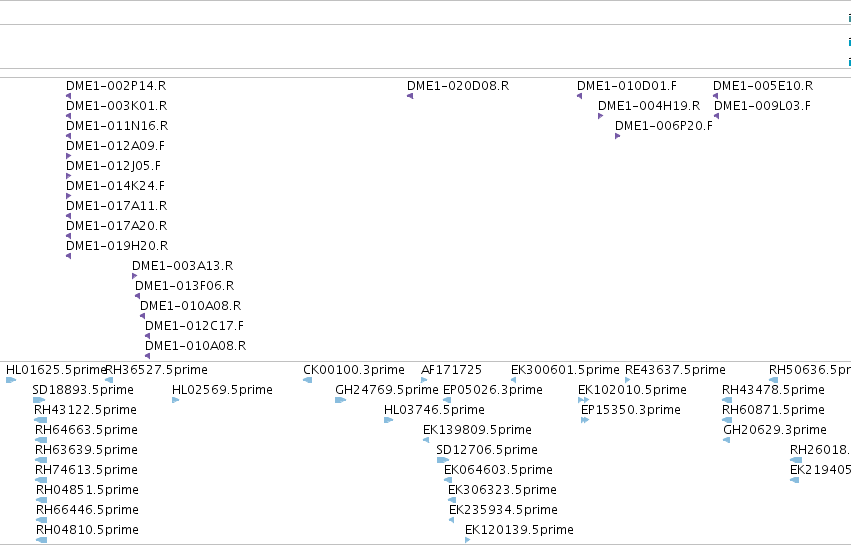The width and height of the screenshot is (851, 545).
Task: Click the purple arrow beneath DME1-020D08.R
Action: point(410,96)
